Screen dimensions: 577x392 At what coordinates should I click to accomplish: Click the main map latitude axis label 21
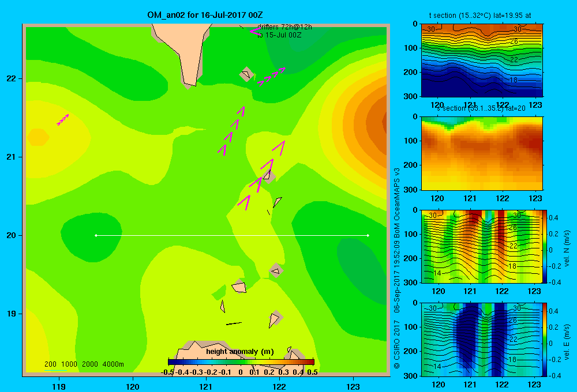tap(12, 157)
